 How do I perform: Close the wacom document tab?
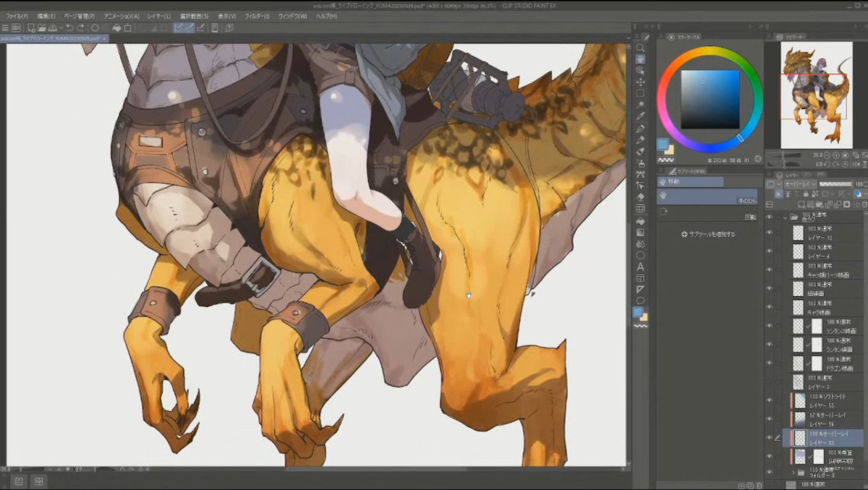click(104, 38)
